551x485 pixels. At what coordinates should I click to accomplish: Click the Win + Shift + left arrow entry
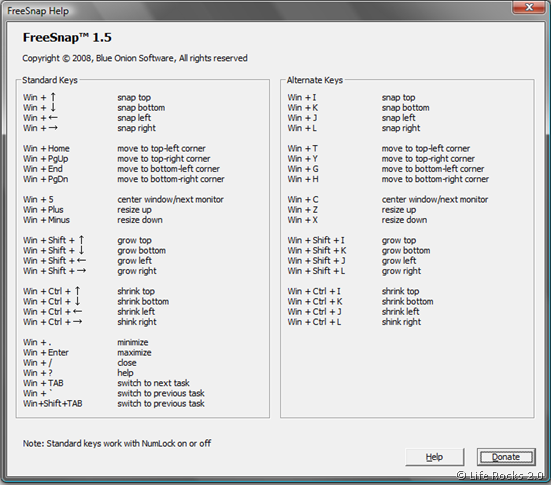coord(54,260)
